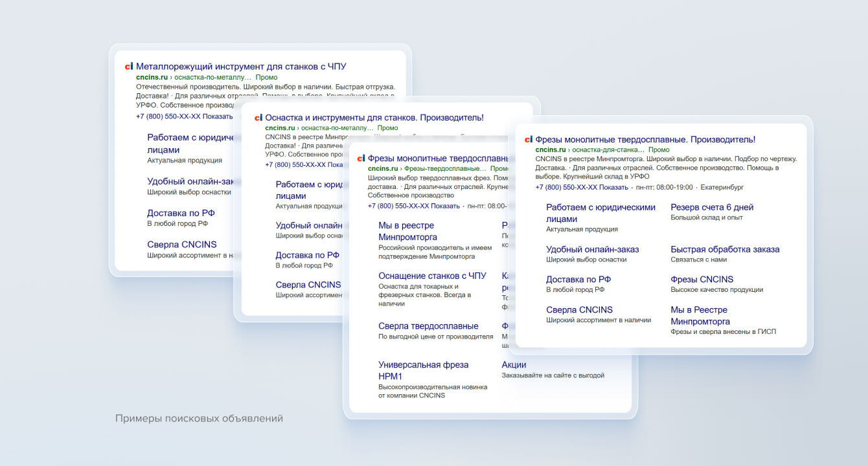868x466 pixels.
Task: Open Удобный онлайн-заказ in Екатеринбург ad
Action: tap(593, 249)
